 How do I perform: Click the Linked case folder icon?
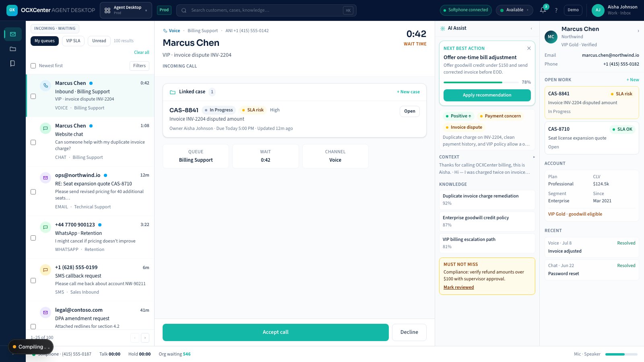point(173,92)
